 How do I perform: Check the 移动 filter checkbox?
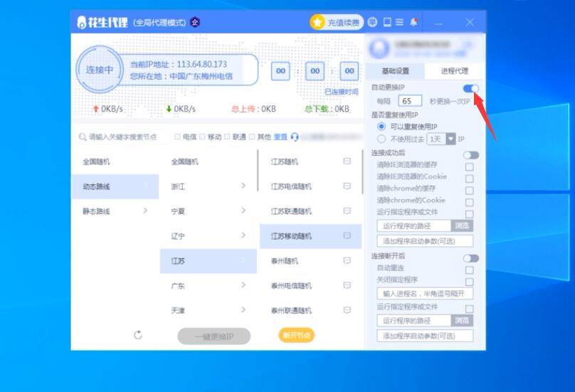pyautogui.click(x=202, y=137)
